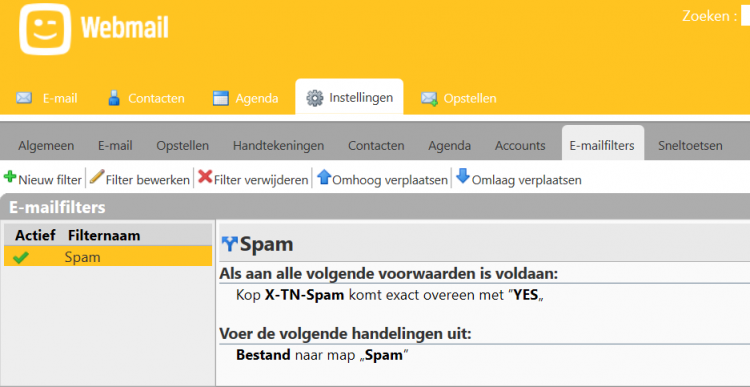Click the red X Filter verwijderen icon
The width and height of the screenshot is (750, 387).
click(x=205, y=177)
